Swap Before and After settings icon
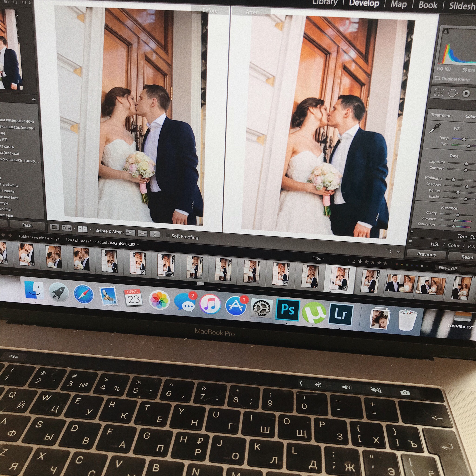 [x=154, y=234]
